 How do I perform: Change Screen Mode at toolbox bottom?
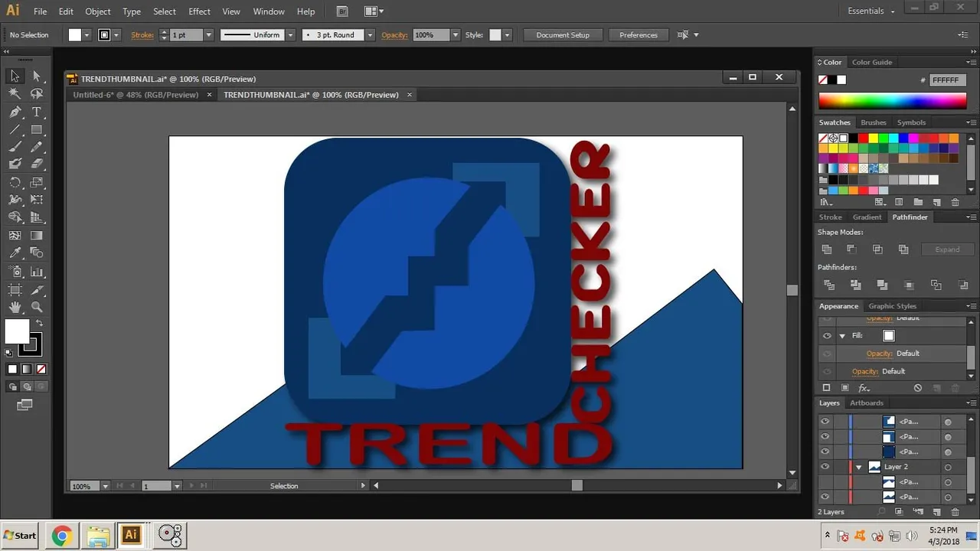click(24, 404)
